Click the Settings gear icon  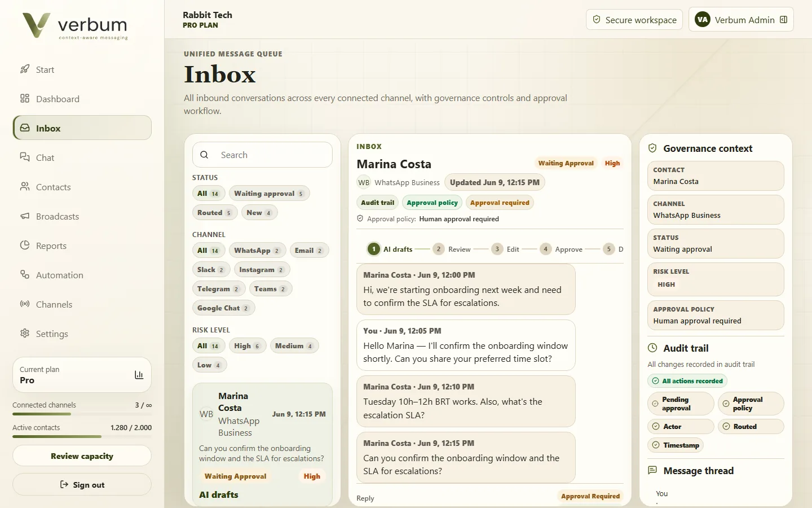click(25, 333)
